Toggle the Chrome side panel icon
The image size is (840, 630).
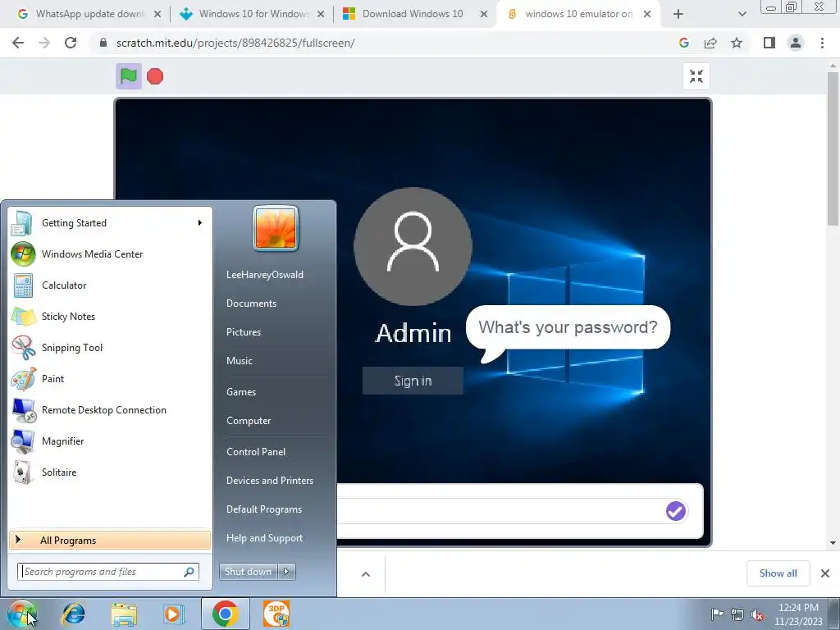(769, 43)
